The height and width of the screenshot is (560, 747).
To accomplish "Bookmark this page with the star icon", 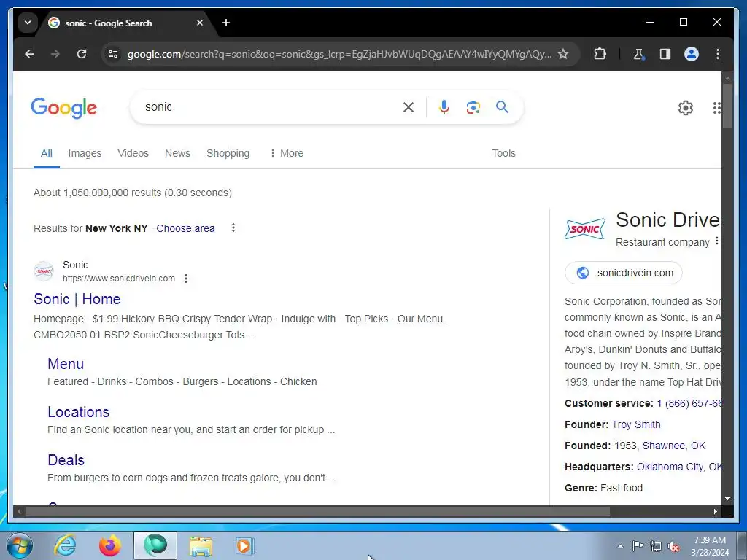I will point(563,54).
